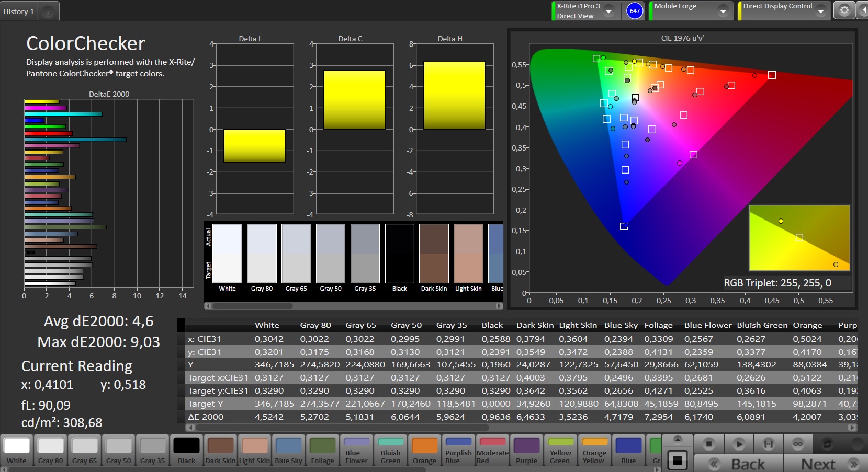Click the single read bracket icon

pos(769,444)
